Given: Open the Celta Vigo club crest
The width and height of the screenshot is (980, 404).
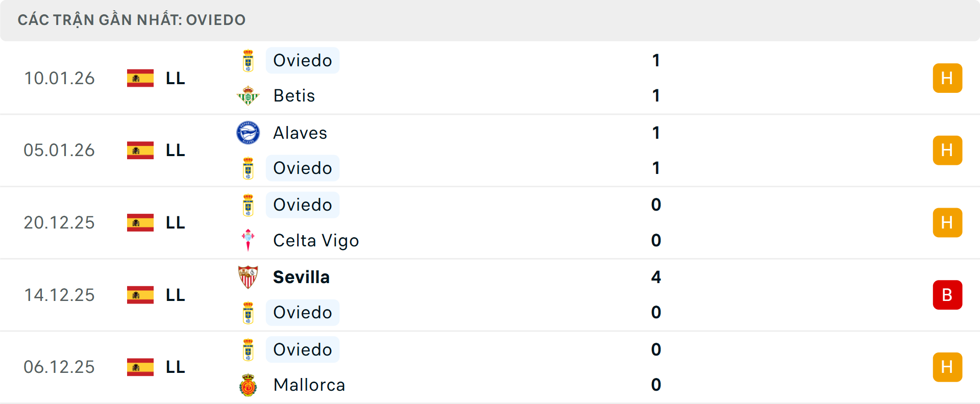Looking at the screenshot, I should coord(249,240).
